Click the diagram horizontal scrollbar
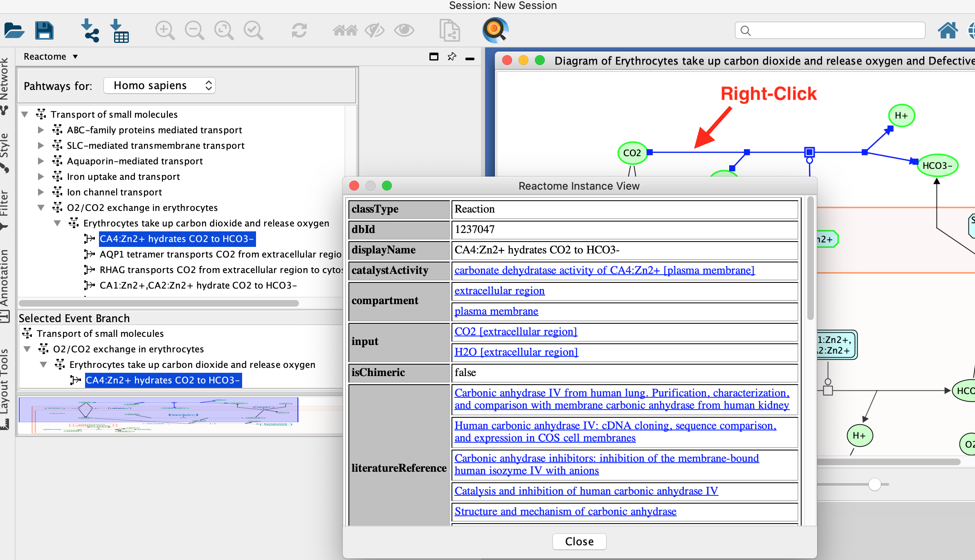This screenshot has width=975, height=560. (x=888, y=461)
